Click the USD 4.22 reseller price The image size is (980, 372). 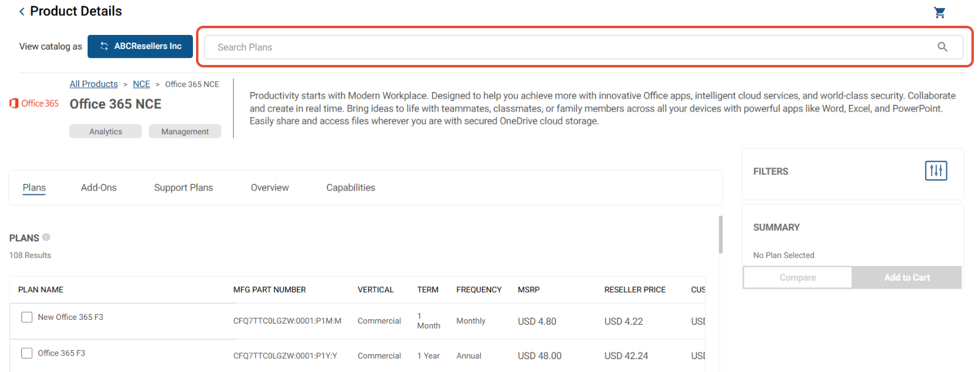[x=624, y=322]
